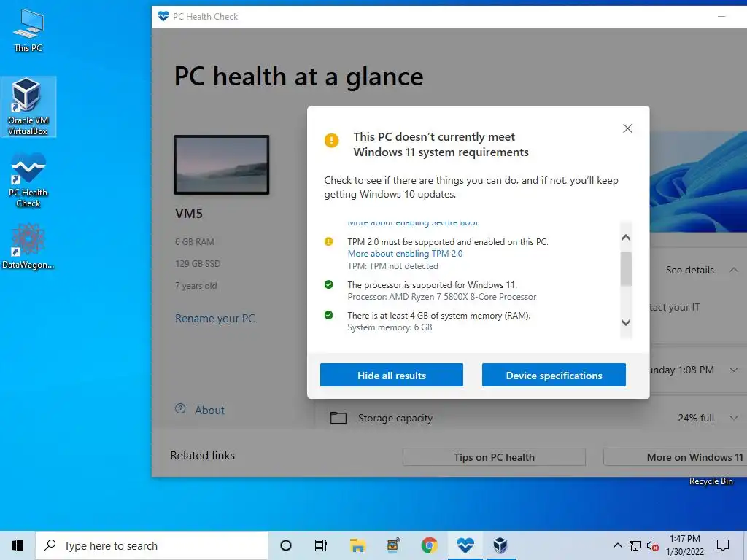
Task: Click the muted volume tray icon
Action: 653,545
